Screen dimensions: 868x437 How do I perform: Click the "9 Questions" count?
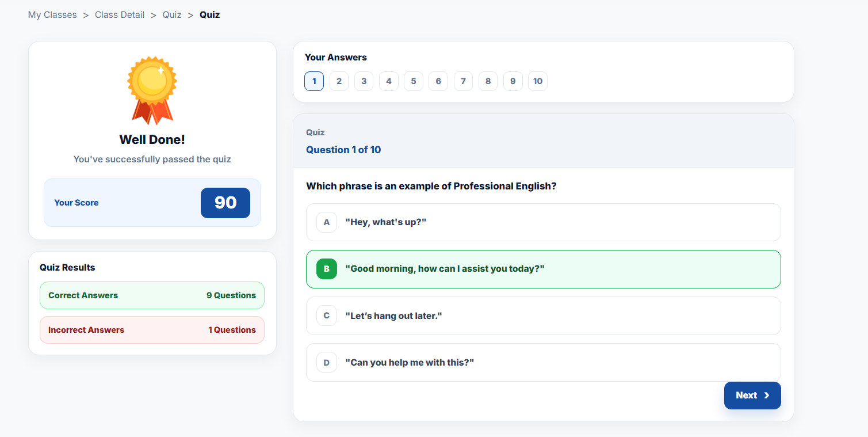pyautogui.click(x=231, y=295)
